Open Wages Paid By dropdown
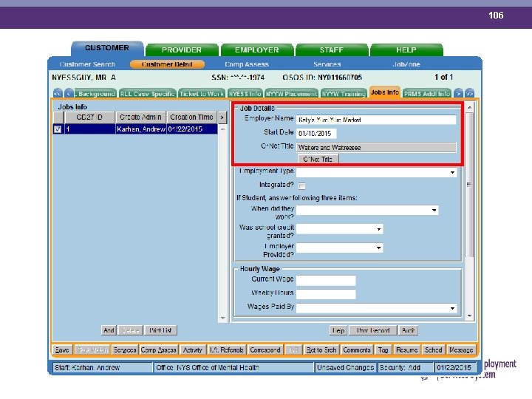This screenshot has height=399, width=532. click(x=452, y=308)
